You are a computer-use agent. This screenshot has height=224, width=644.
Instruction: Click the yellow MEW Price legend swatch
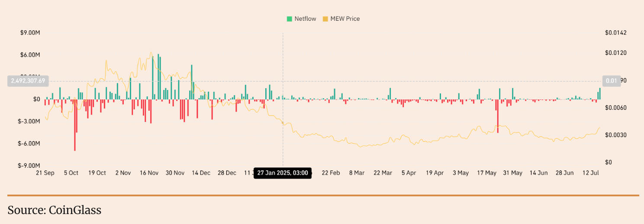325,19
